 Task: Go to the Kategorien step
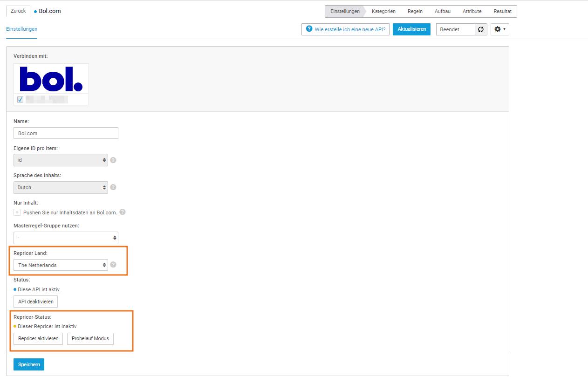(x=383, y=11)
